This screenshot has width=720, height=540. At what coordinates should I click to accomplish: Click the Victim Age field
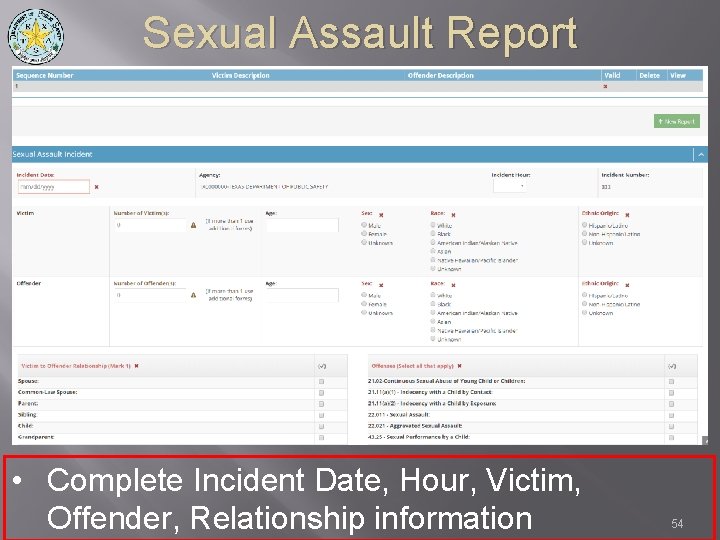302,225
